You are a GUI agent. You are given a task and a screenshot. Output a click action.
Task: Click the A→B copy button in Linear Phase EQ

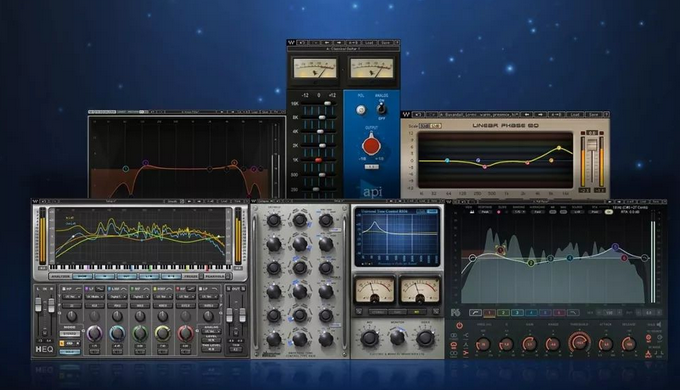click(x=556, y=115)
